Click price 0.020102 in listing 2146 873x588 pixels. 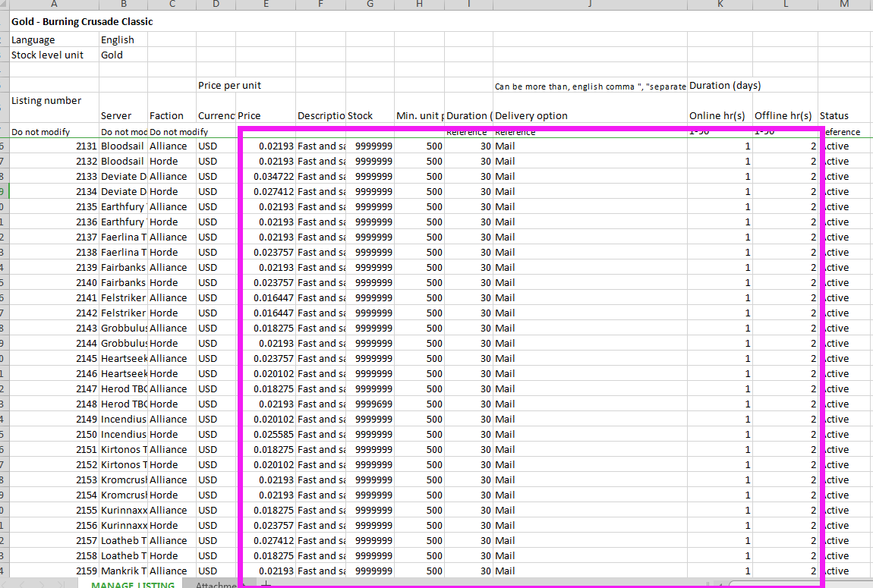[266, 373]
